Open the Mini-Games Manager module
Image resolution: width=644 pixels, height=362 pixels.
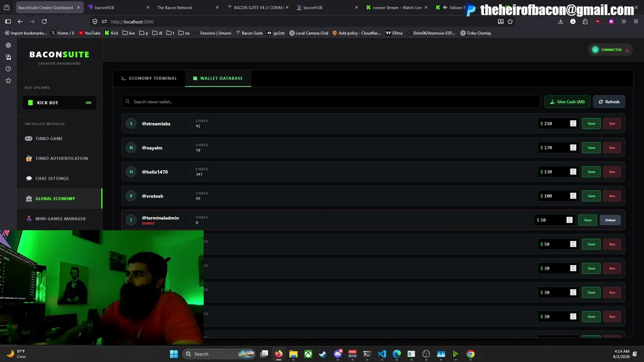pos(59,219)
